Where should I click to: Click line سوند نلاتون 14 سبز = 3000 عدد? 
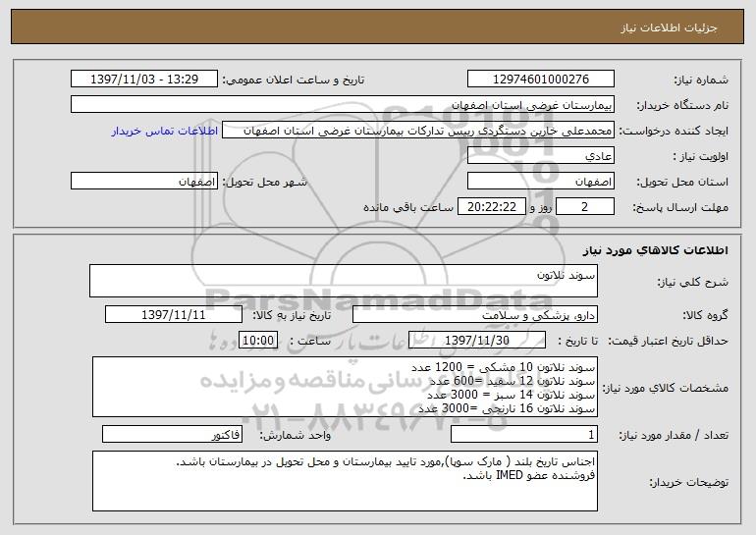point(512,395)
